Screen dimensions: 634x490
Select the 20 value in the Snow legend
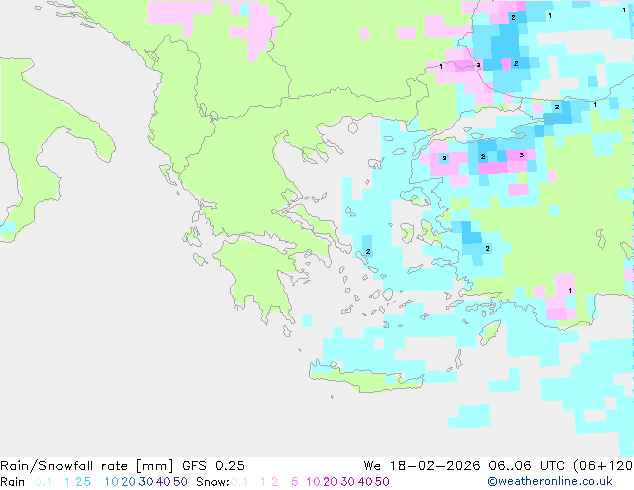330,482
